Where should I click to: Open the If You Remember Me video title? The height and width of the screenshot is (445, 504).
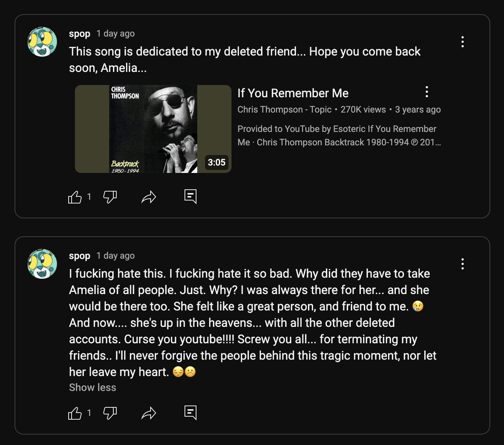tap(293, 93)
